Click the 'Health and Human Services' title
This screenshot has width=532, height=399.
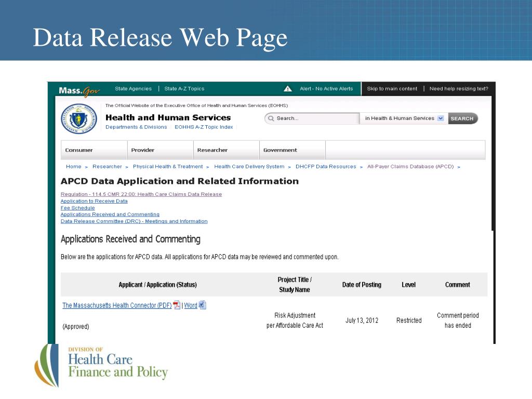pos(168,117)
